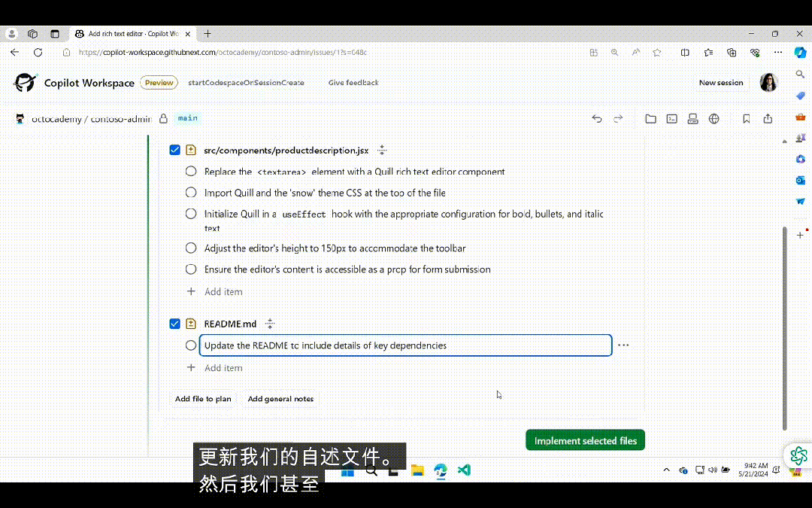Open the more options ellipsis for README item

[x=623, y=345]
